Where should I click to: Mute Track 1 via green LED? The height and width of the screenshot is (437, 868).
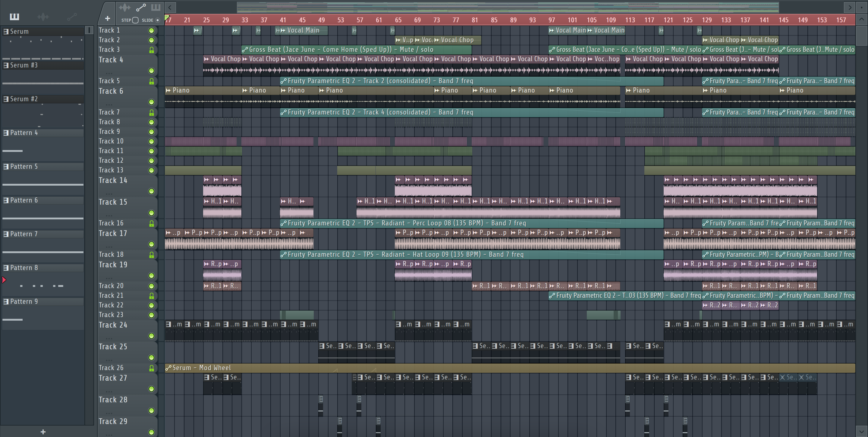151,31
